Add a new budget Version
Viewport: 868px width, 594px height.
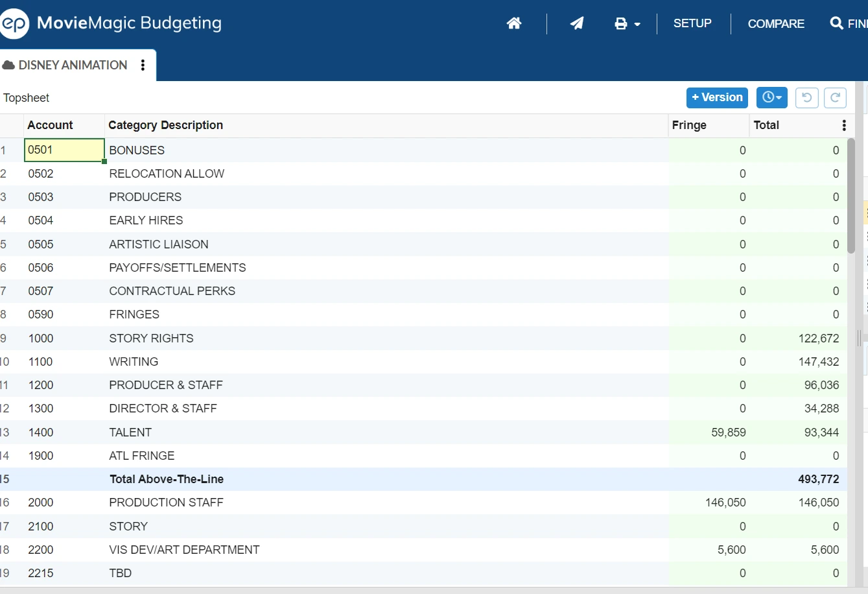717,97
